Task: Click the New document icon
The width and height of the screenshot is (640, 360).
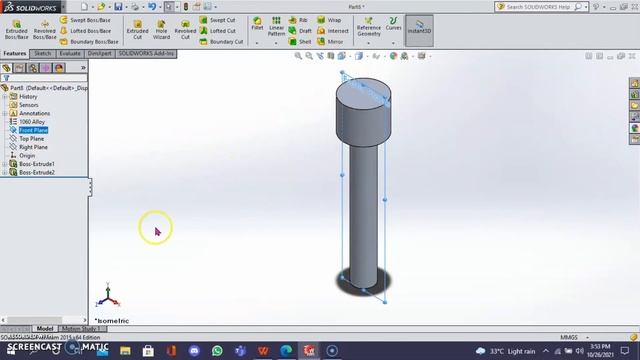Action: [x=84, y=7]
